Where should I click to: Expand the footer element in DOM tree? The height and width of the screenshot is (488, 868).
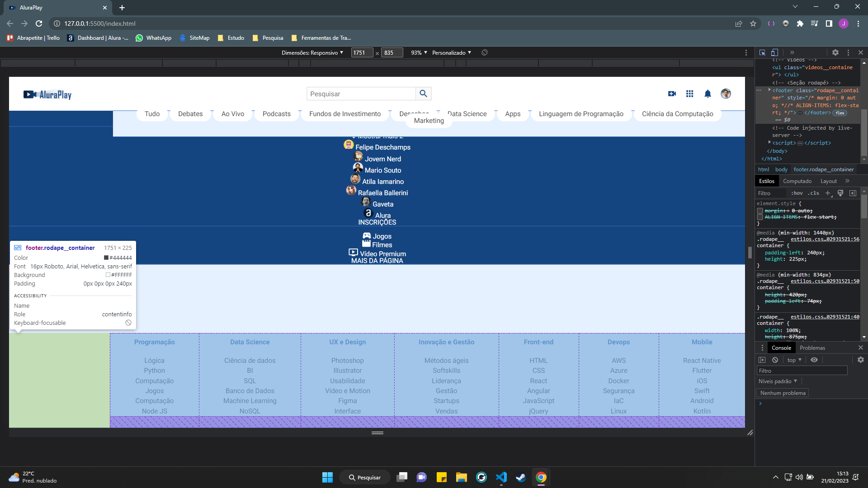(769, 90)
